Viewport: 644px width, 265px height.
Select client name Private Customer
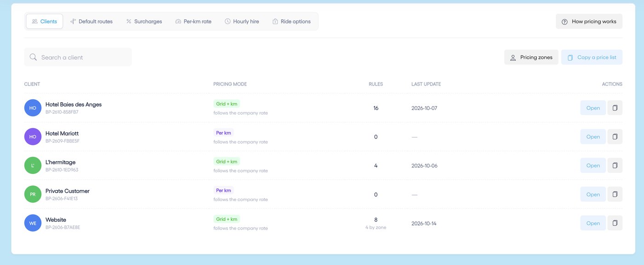pos(68,191)
